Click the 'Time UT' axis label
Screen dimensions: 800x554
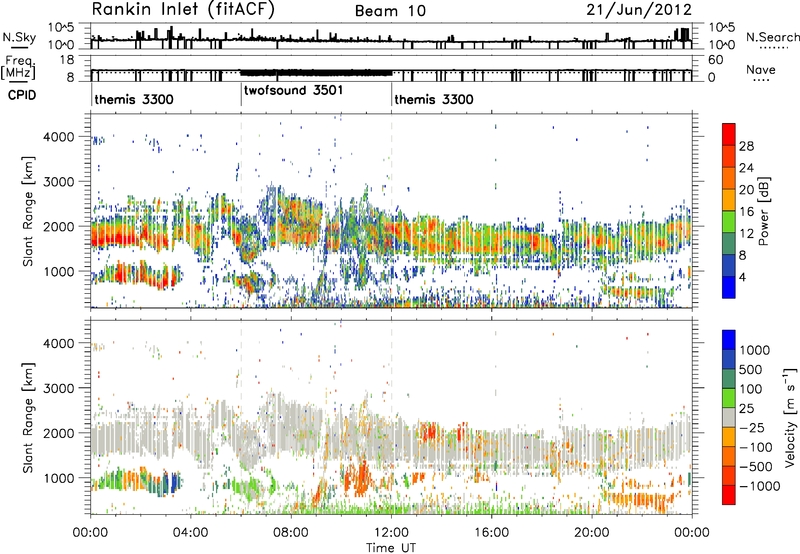tap(391, 548)
